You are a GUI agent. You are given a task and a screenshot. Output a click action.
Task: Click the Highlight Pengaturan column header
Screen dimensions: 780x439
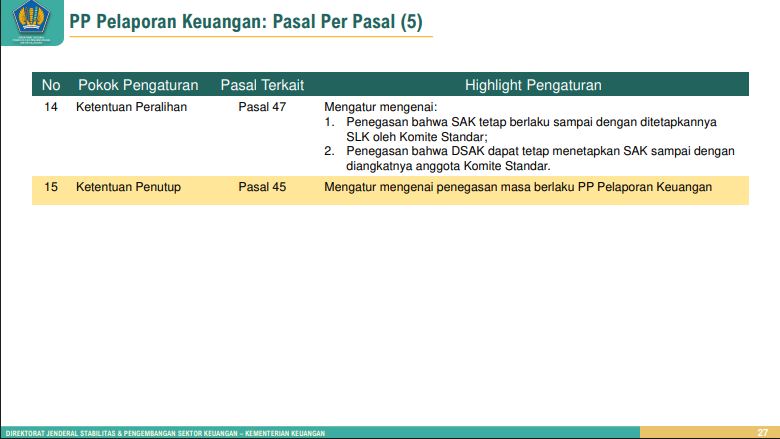tap(533, 85)
